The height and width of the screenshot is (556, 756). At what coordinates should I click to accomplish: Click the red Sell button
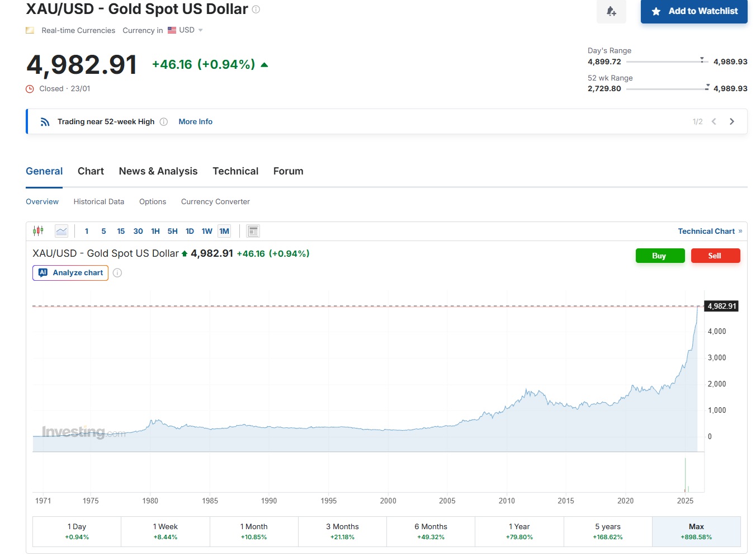(715, 256)
